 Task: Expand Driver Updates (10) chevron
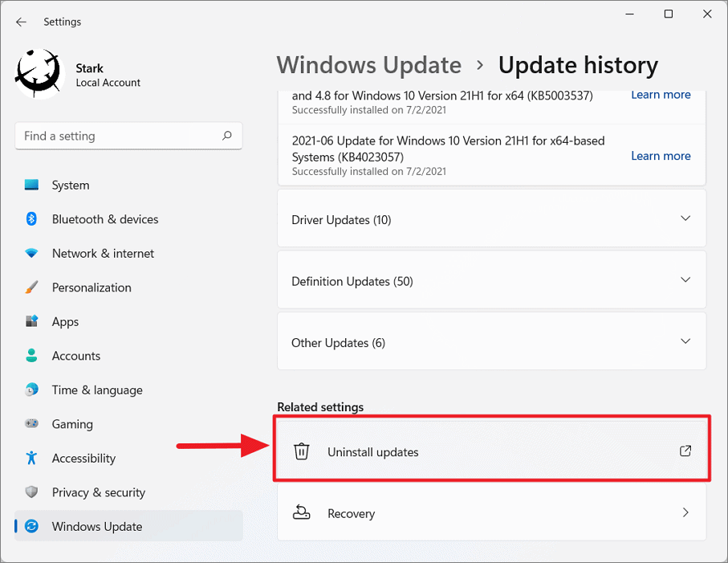[x=685, y=218]
